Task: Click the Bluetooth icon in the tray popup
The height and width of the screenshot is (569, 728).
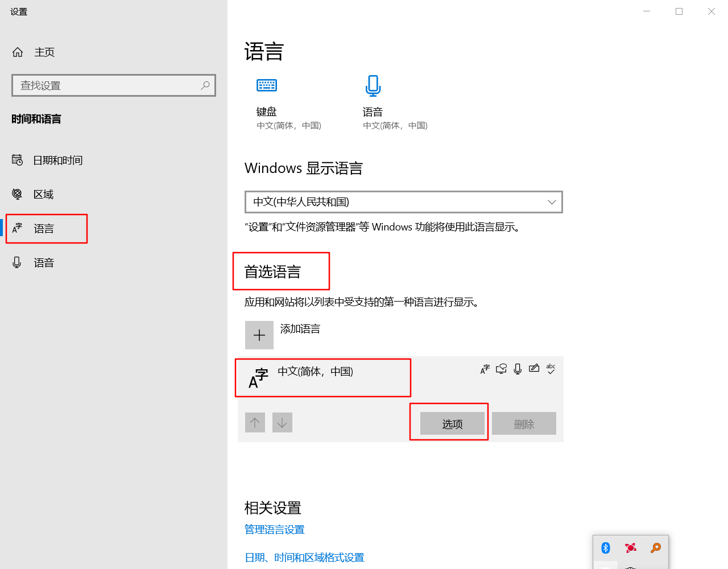Action: tap(606, 548)
